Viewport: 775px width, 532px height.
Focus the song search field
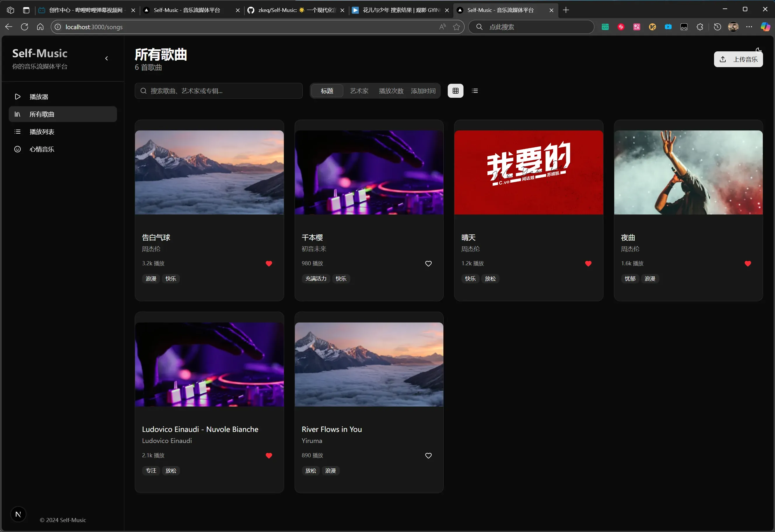[219, 91]
